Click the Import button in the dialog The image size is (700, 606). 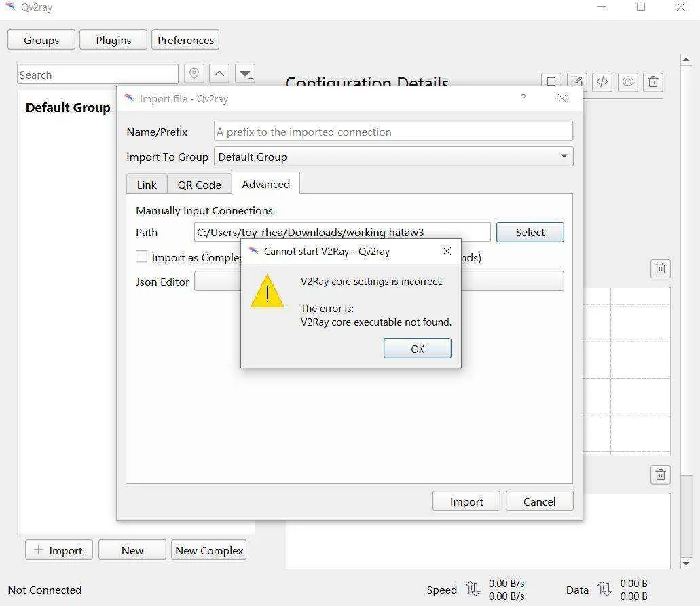tap(466, 501)
